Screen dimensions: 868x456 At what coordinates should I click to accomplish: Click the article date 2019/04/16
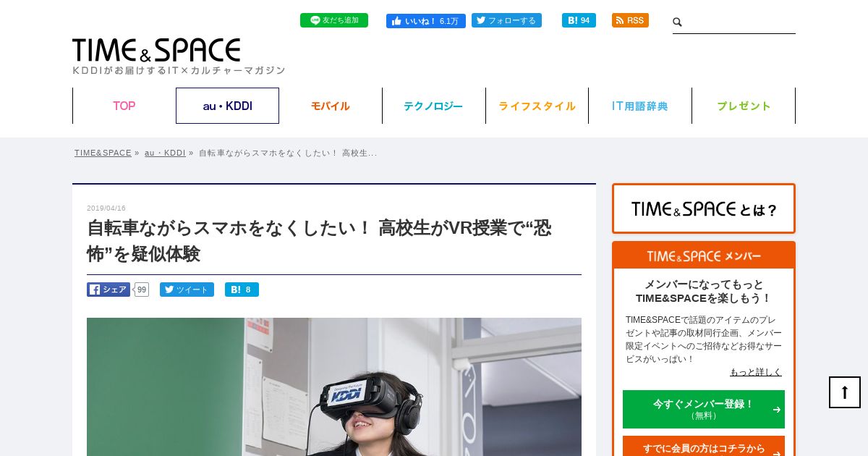tap(106, 208)
